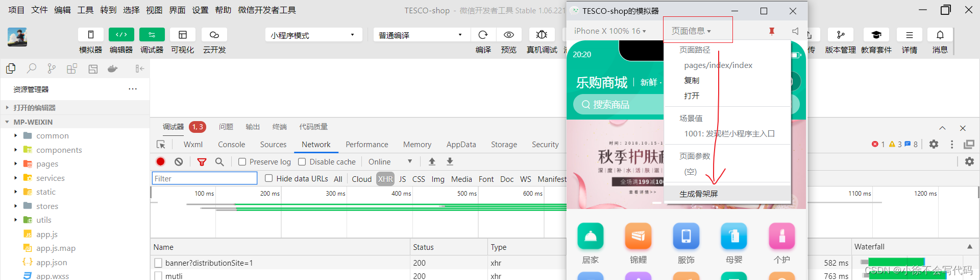The height and width of the screenshot is (280, 980).
Task: Open the 母婴 category in simulator
Action: click(734, 244)
